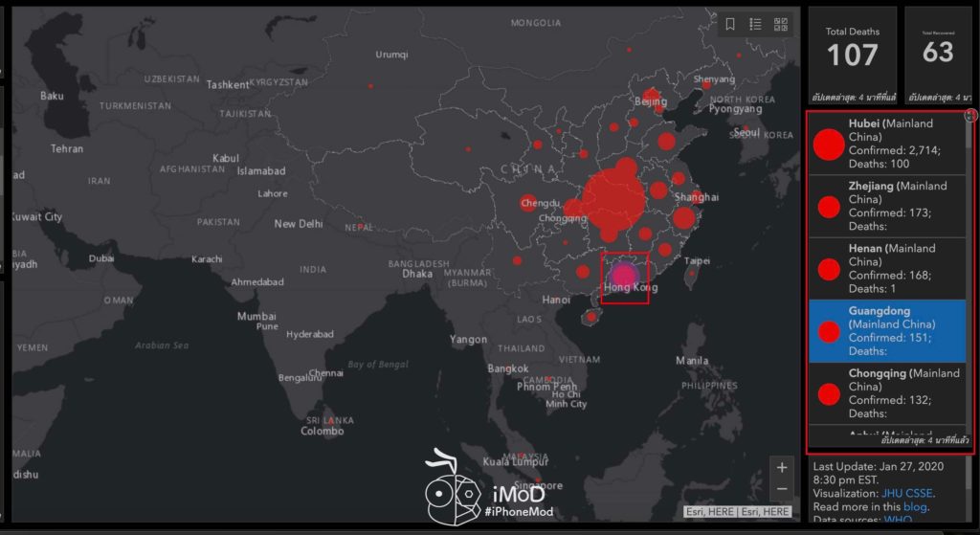Select Henan row with 168 confirmed
Viewport: 980px width, 535px height.
point(887,269)
